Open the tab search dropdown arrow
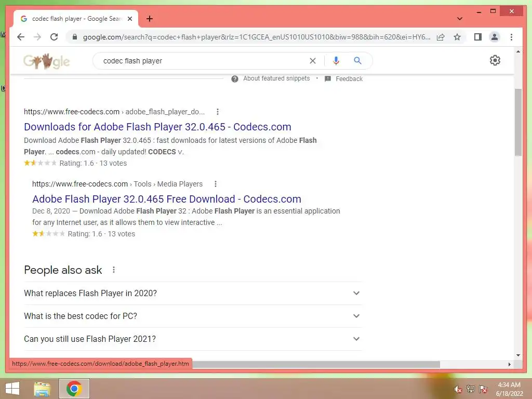Image resolution: width=532 pixels, height=399 pixels. (x=459, y=19)
